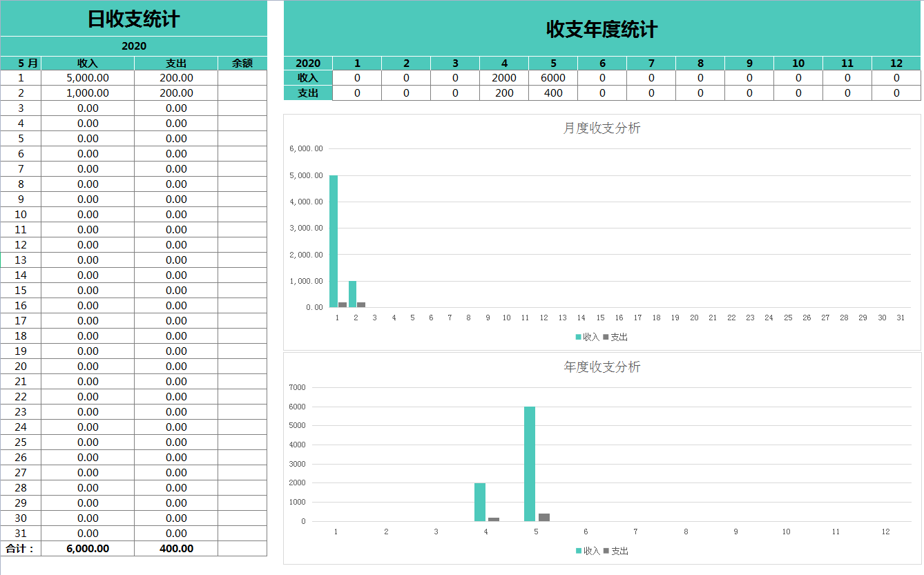Select the 收入 column header in the daily table

pos(87,62)
